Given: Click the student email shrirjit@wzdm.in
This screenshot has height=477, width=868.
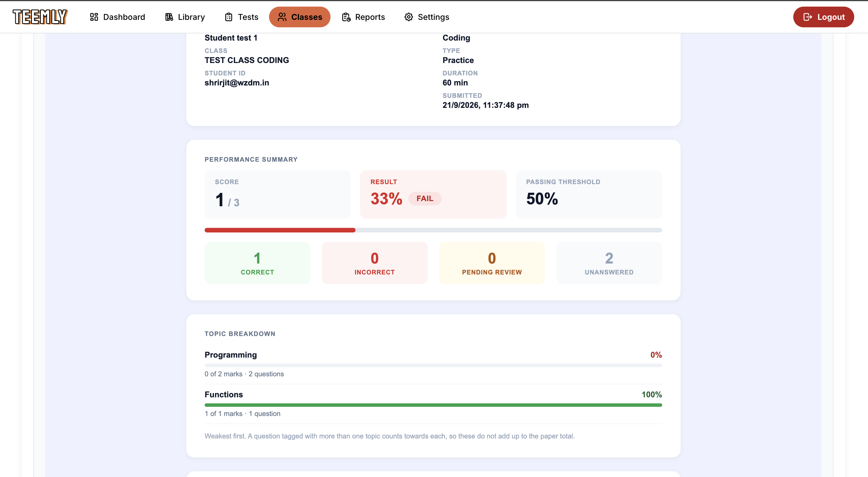Looking at the screenshot, I should tap(237, 83).
